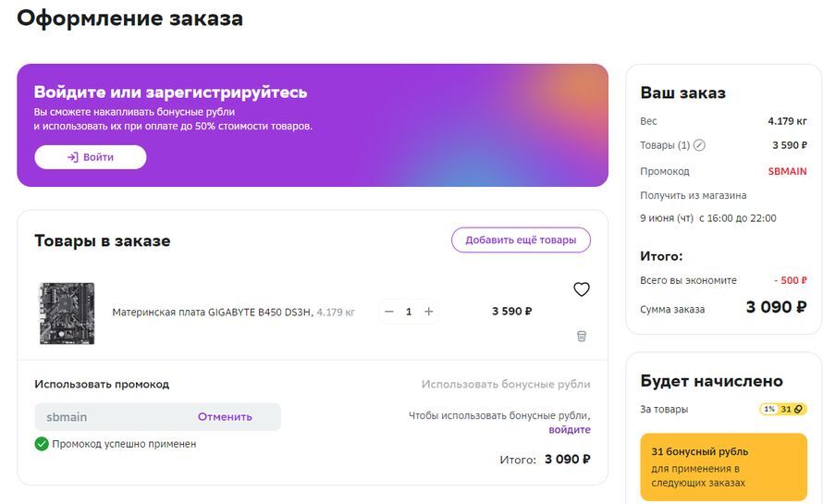Click the motherboard product thumbnail
This screenshot has width=835, height=504.
(x=67, y=313)
